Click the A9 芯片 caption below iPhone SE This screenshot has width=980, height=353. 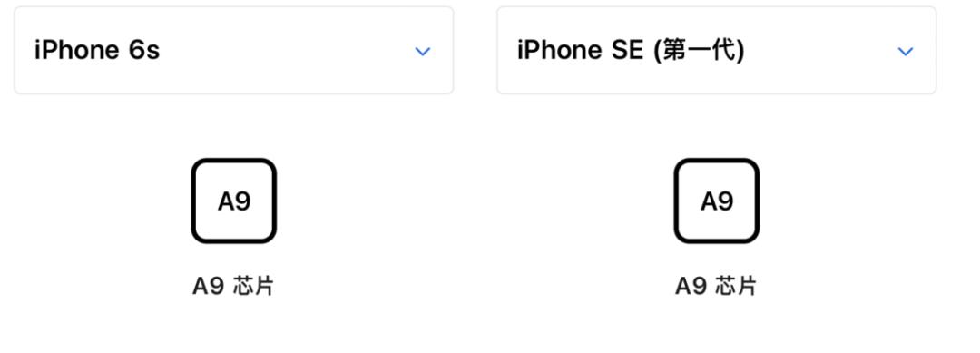click(x=716, y=286)
